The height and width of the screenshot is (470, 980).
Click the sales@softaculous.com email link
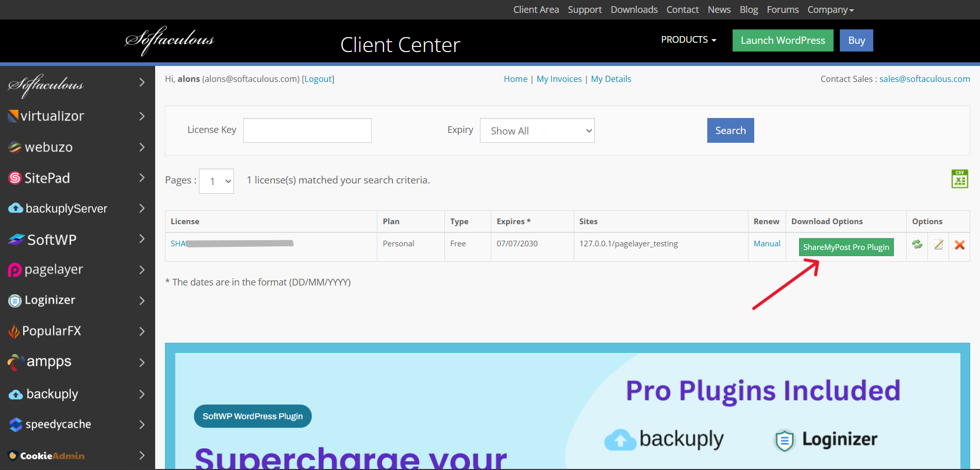tap(924, 79)
